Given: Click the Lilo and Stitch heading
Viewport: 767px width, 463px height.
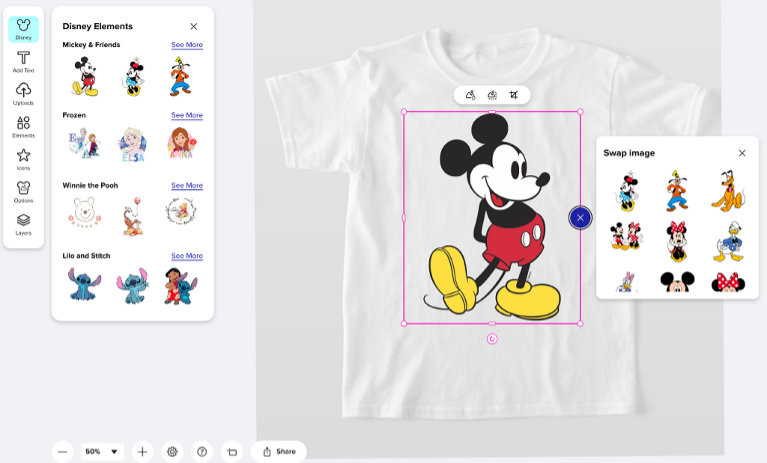Looking at the screenshot, I should click(86, 256).
